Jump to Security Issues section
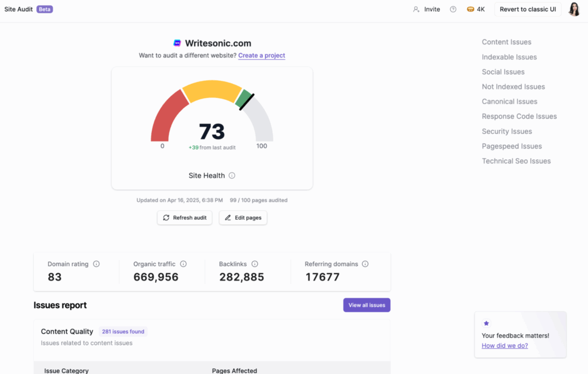This screenshot has width=588, height=374. (x=507, y=131)
